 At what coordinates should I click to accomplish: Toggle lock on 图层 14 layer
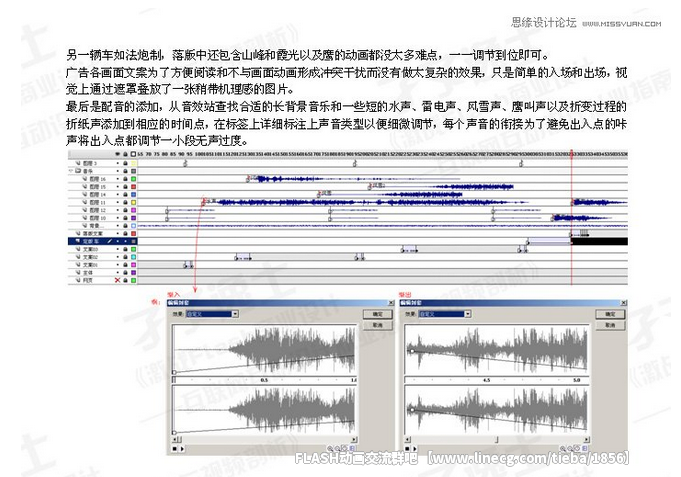tap(125, 195)
